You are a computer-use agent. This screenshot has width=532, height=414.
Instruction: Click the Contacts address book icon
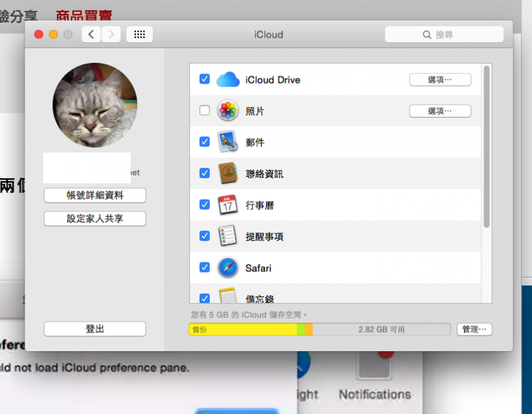click(x=228, y=173)
